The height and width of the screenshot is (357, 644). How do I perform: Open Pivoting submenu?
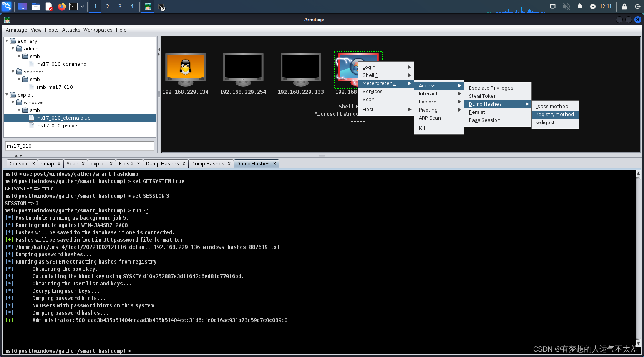coord(439,110)
